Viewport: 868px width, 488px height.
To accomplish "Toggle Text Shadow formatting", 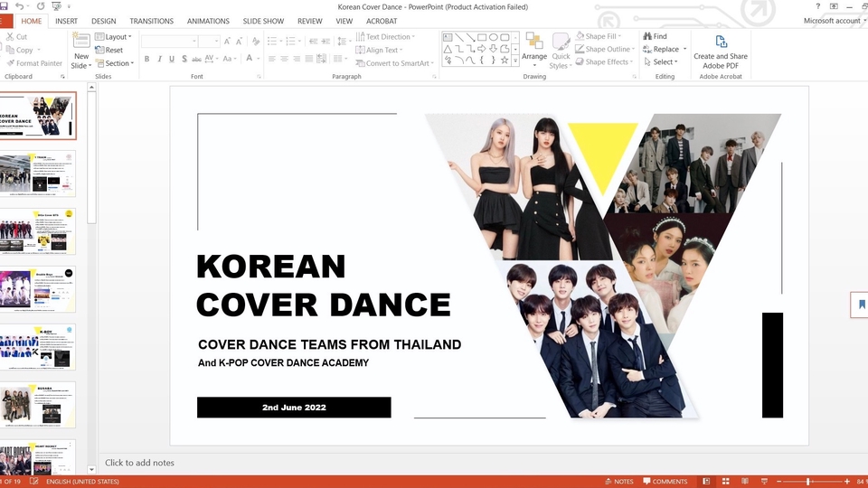I will point(184,59).
